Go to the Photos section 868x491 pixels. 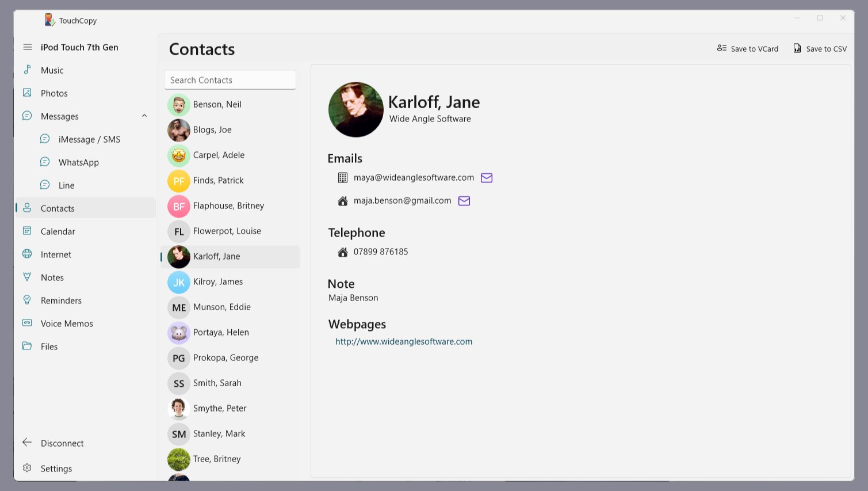pyautogui.click(x=86, y=93)
